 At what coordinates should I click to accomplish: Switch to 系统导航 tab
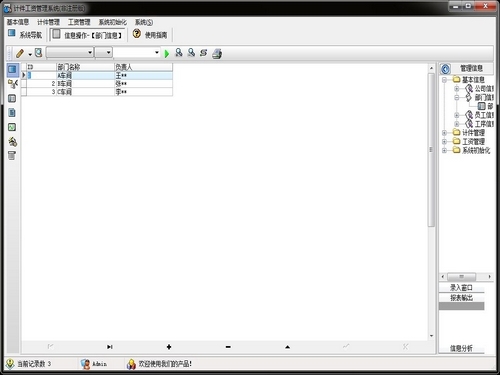pyautogui.click(x=25, y=34)
